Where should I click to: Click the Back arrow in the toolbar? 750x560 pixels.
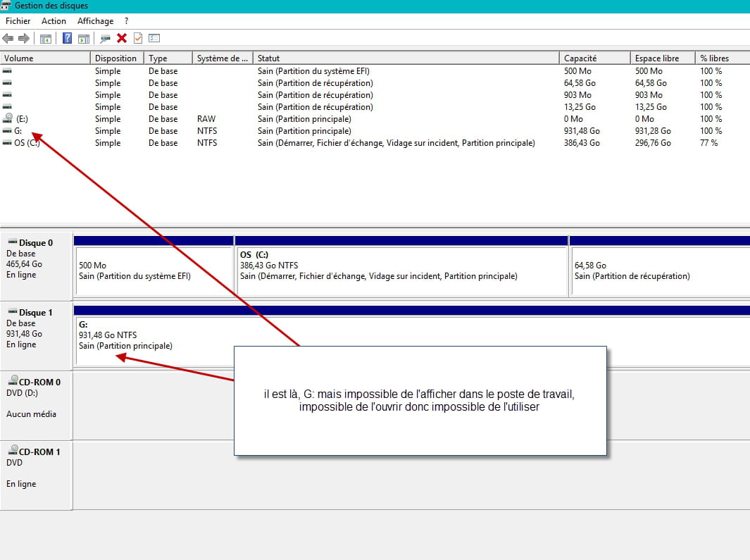click(8, 38)
